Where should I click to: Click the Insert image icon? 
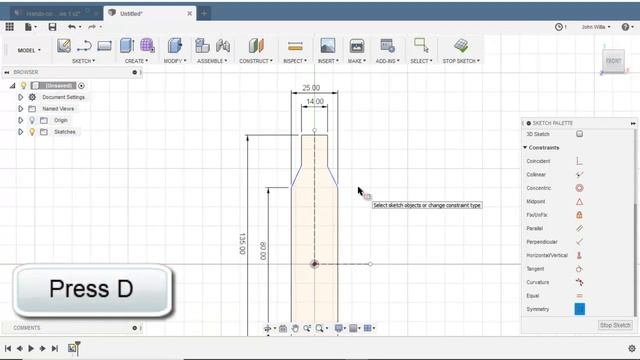click(328, 46)
